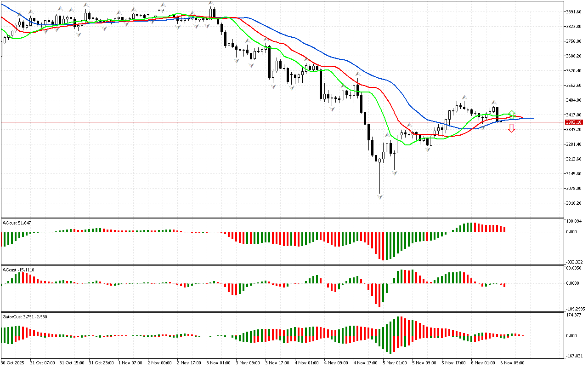Click the green up arrow signal marker
The width and height of the screenshot is (588, 368).
pyautogui.click(x=511, y=114)
